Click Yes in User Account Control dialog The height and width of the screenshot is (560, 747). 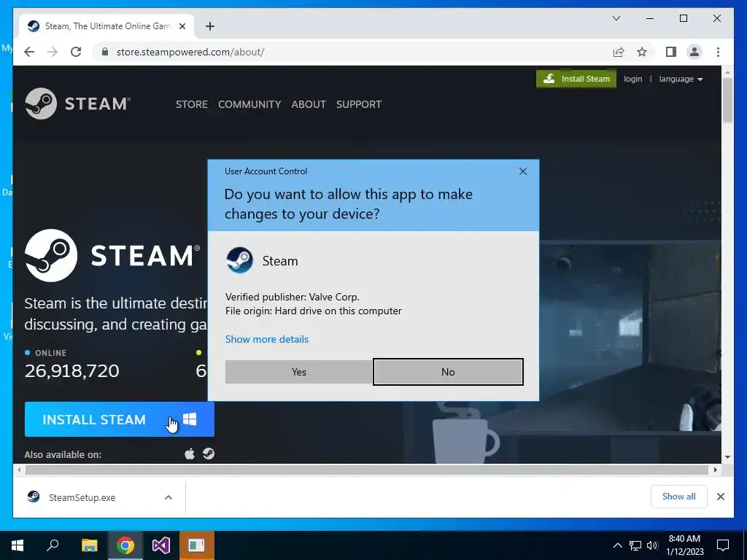tap(298, 372)
